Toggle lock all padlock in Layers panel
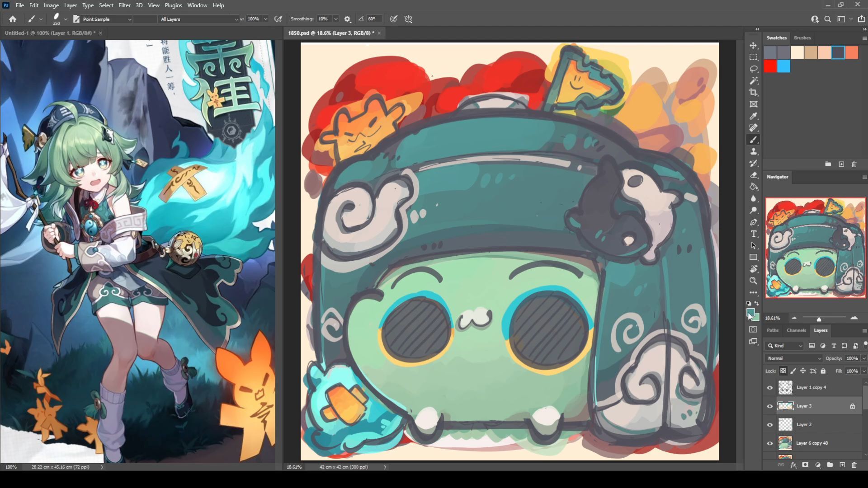 click(823, 371)
